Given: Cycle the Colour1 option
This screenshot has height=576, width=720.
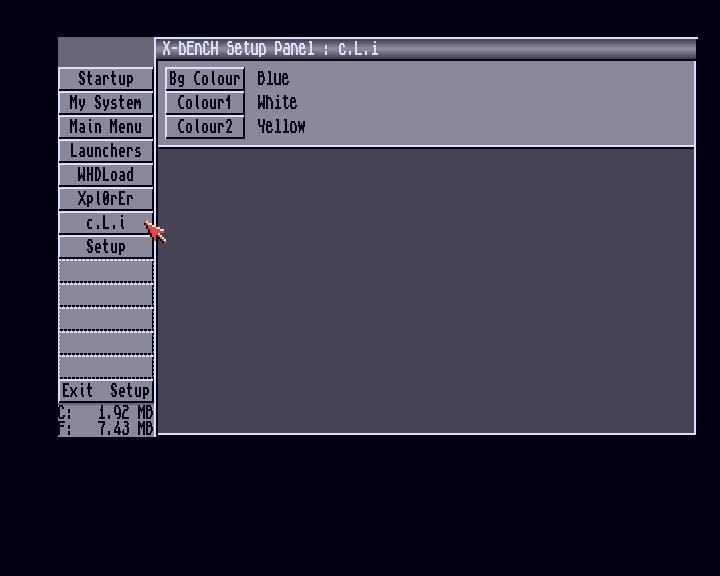Looking at the screenshot, I should coord(205,102).
